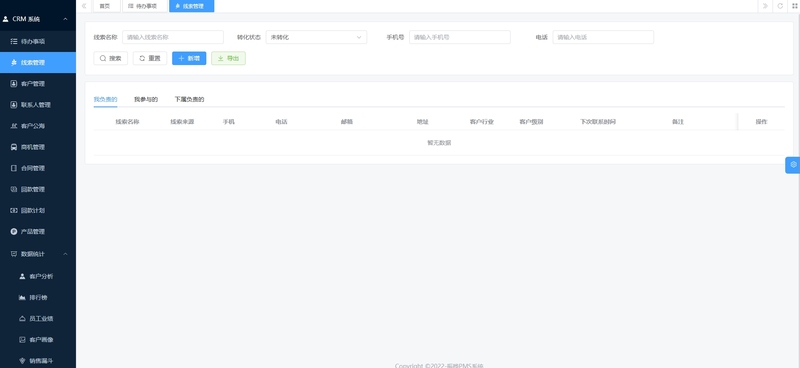Open 回款管理 in the sidebar
800x368 pixels.
click(38, 189)
